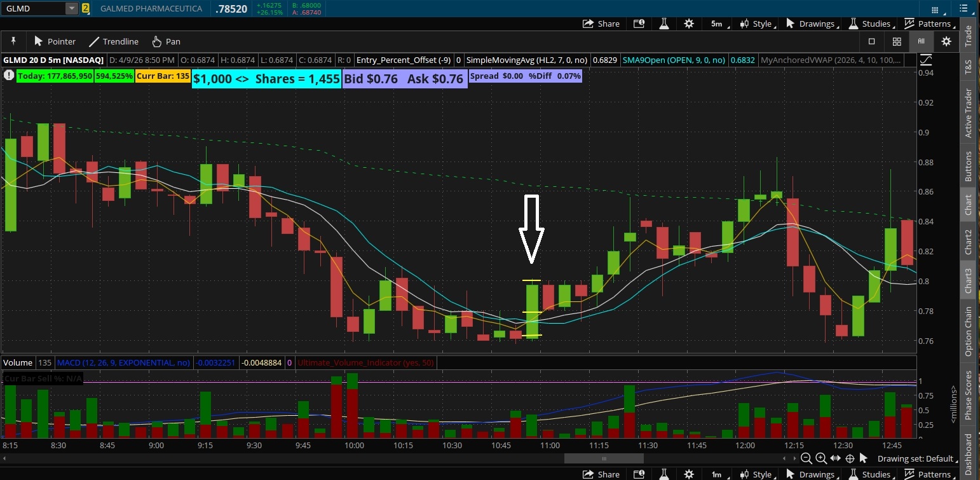Viewport: 980px width, 480px height.
Task: Click the top Share button
Action: coord(601,24)
